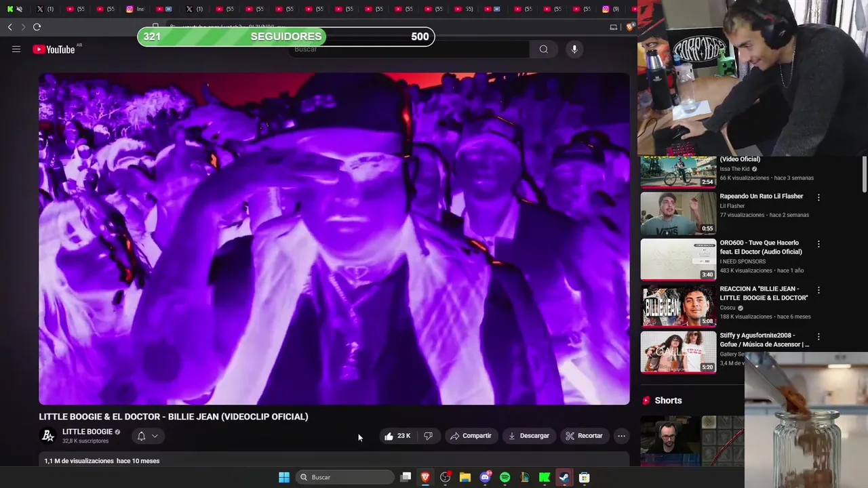The image size is (868, 488).
Task: Switch to the Instagram 'Ins' tab
Action: click(x=136, y=9)
